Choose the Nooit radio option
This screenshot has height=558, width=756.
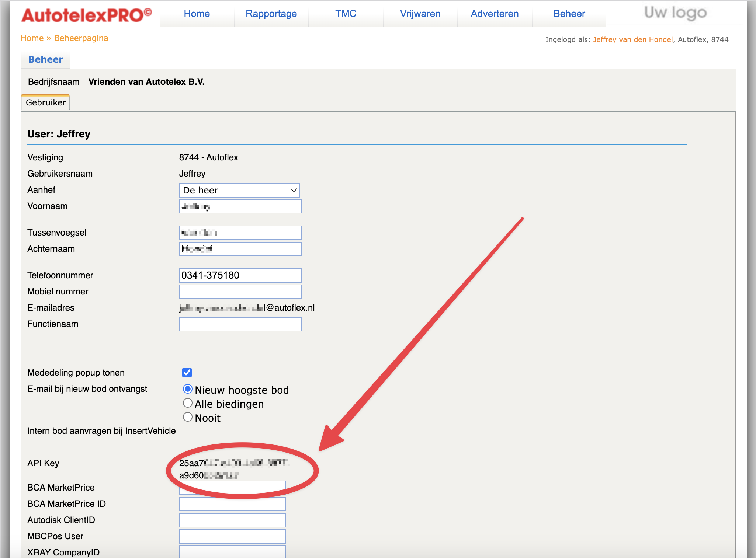(x=188, y=417)
